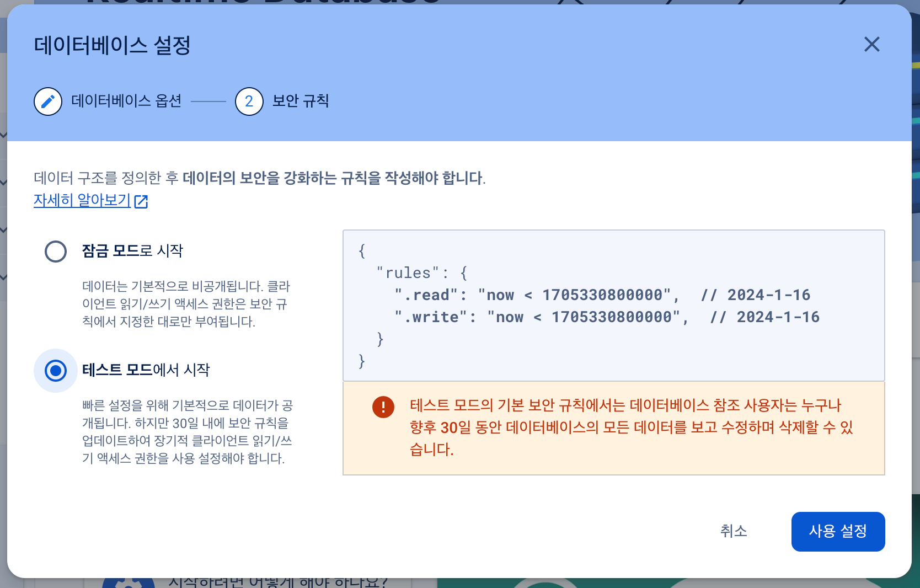Cancel with the 취소 button
920x588 pixels.
point(734,531)
